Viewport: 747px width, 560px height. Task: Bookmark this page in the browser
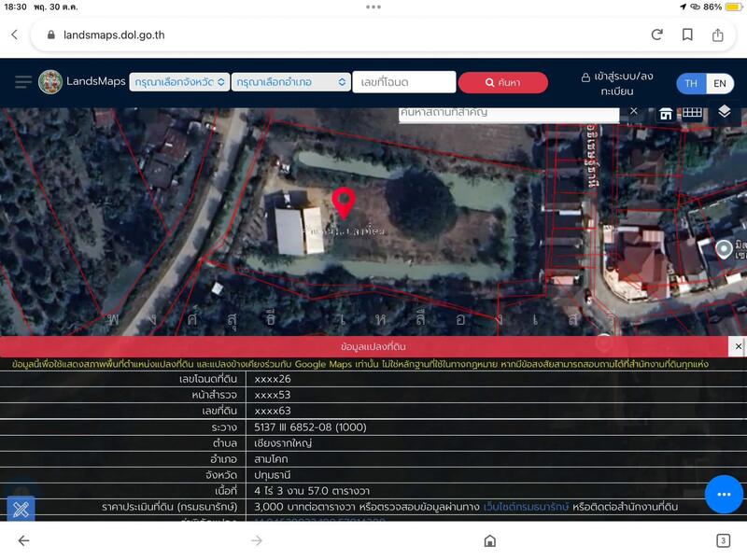pos(687,35)
